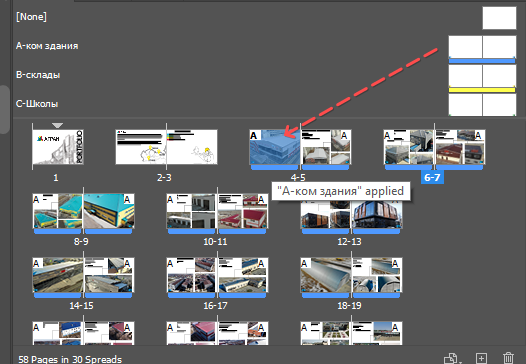Click the spread label 18-19
526x364 pixels.
349,306
